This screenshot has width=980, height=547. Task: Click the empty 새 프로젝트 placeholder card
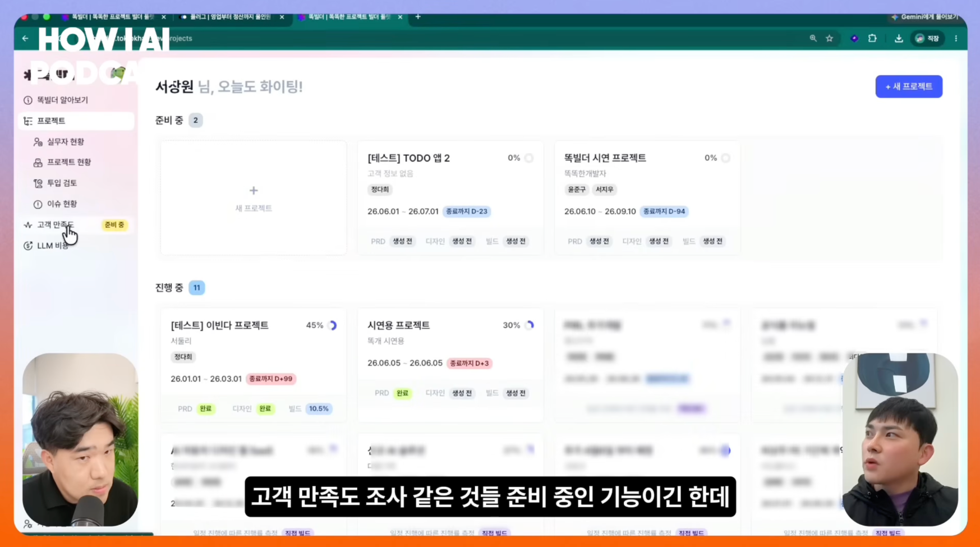click(254, 197)
